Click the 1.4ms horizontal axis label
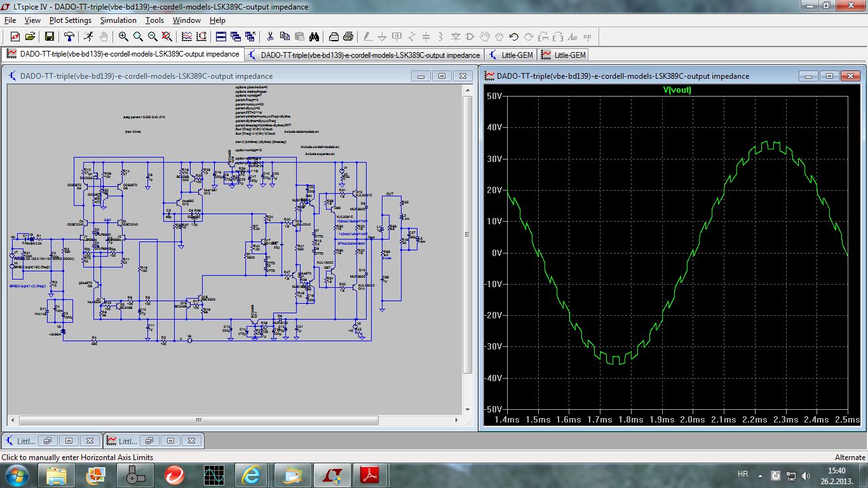The image size is (868, 488). [506, 419]
